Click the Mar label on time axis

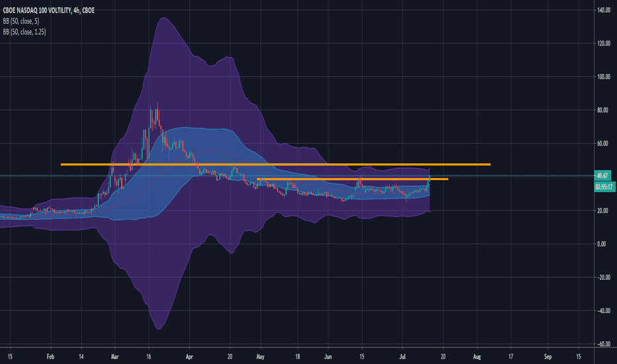[115, 357]
